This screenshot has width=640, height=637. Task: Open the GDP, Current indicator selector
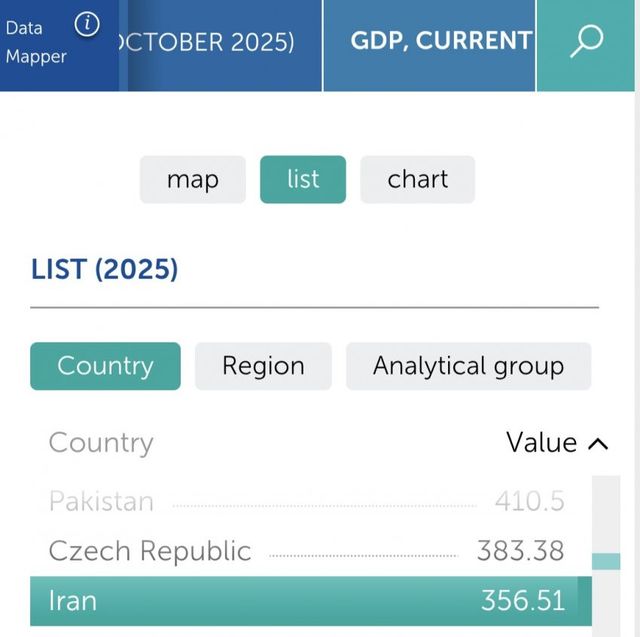coord(441,42)
